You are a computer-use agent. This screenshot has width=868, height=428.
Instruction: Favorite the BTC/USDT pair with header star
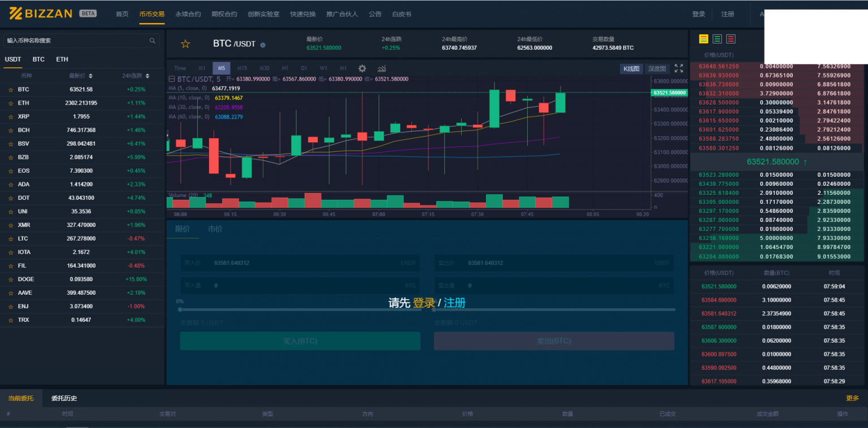pos(185,44)
